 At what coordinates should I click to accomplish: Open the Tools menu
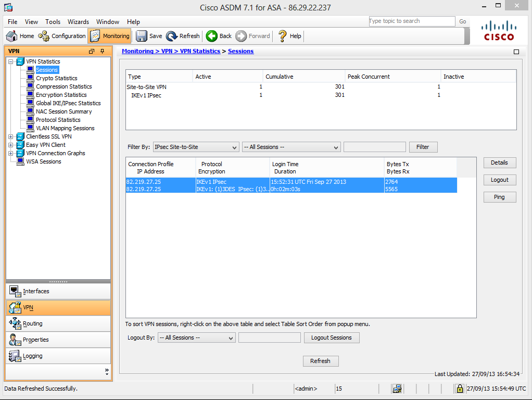(53, 22)
